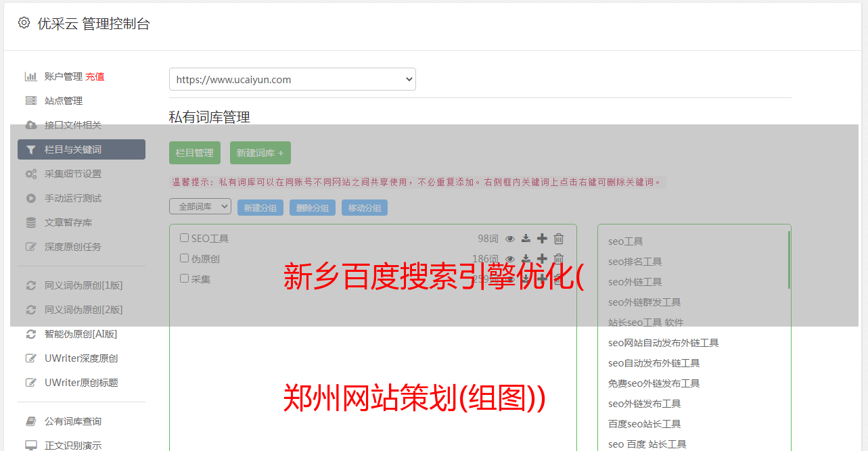Image resolution: width=868 pixels, height=451 pixels.
Task: Click the "98词" count on SEO工具 row
Action: click(488, 239)
